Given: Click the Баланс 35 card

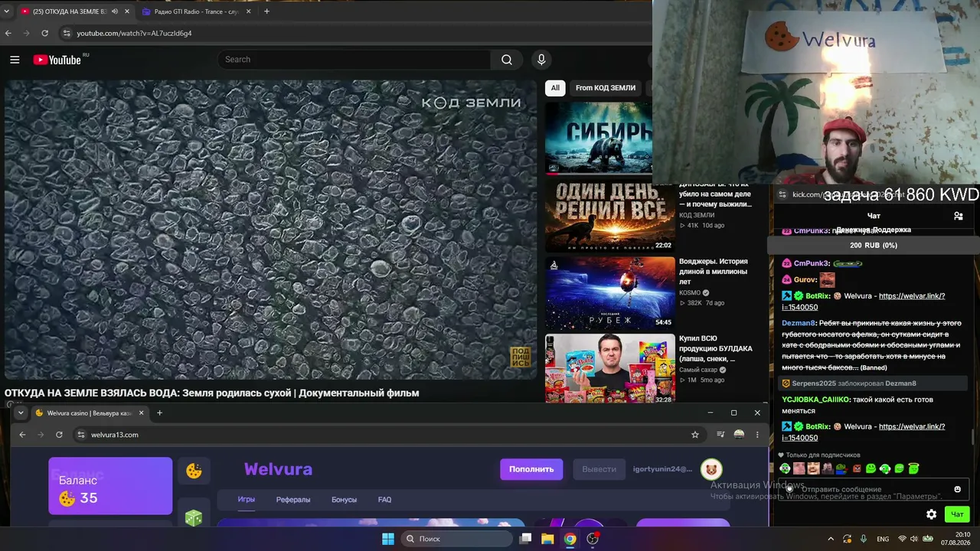Looking at the screenshot, I should (110, 486).
